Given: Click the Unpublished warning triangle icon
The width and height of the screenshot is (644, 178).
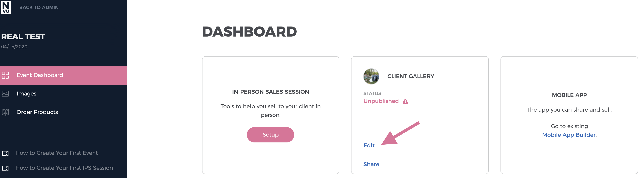Looking at the screenshot, I should pyautogui.click(x=405, y=101).
